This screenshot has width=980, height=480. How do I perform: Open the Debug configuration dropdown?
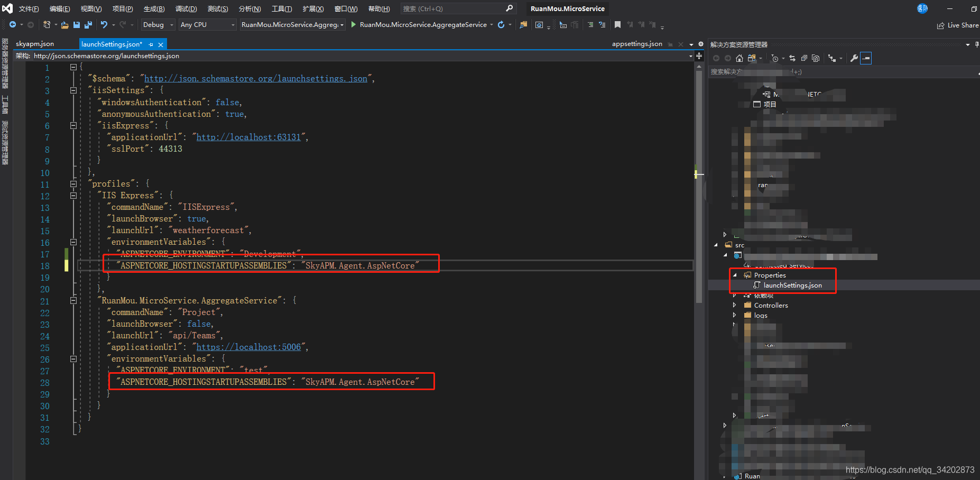pos(158,25)
